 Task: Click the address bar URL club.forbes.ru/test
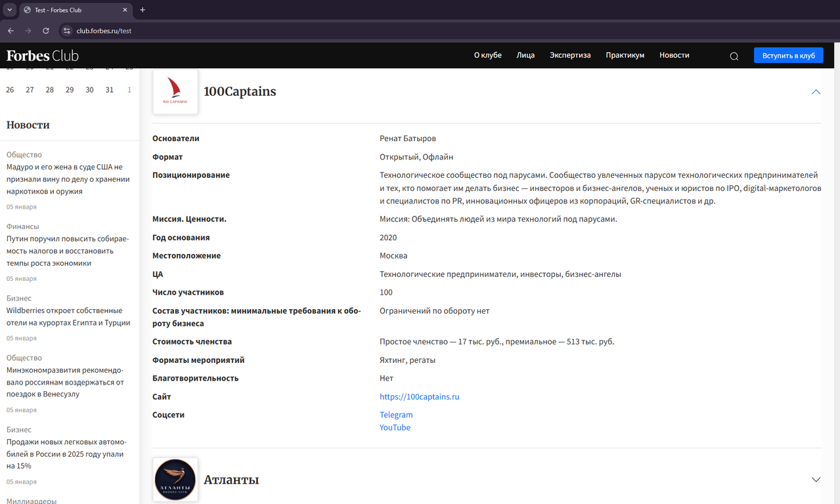coord(104,31)
